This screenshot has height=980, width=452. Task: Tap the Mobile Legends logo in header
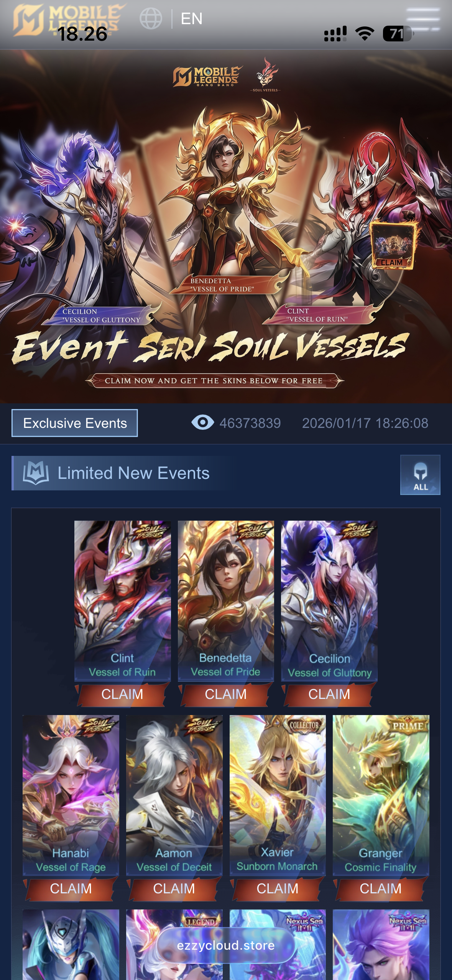click(x=67, y=20)
